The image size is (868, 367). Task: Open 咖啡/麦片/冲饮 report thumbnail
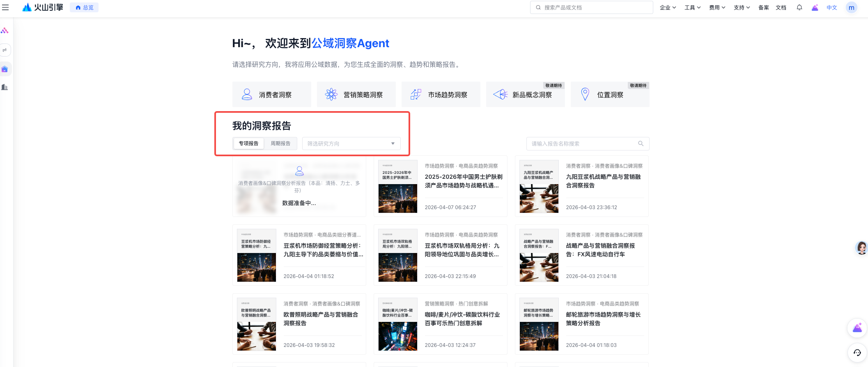point(398,324)
